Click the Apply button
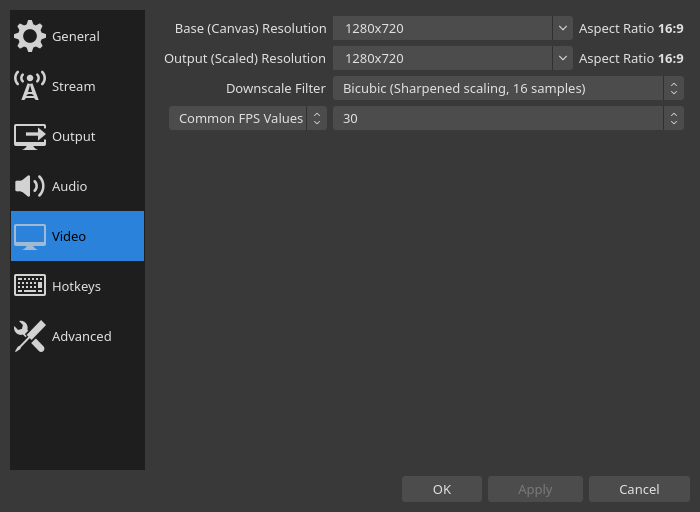Viewport: 700px width, 512px height. coord(535,489)
